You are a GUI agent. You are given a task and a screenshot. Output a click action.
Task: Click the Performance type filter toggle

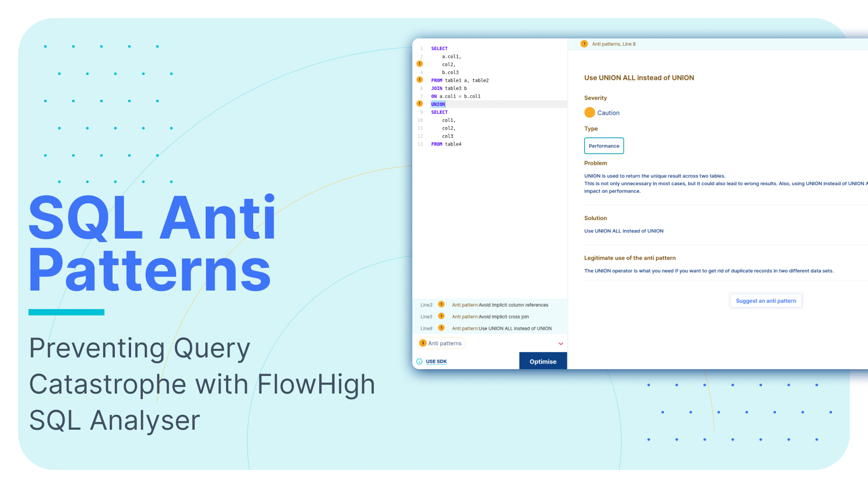pos(604,145)
